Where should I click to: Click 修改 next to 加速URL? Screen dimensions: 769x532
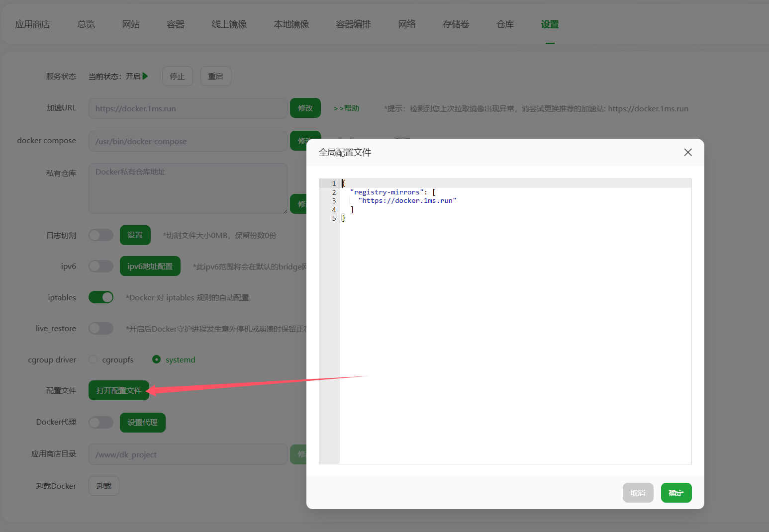pyautogui.click(x=305, y=108)
